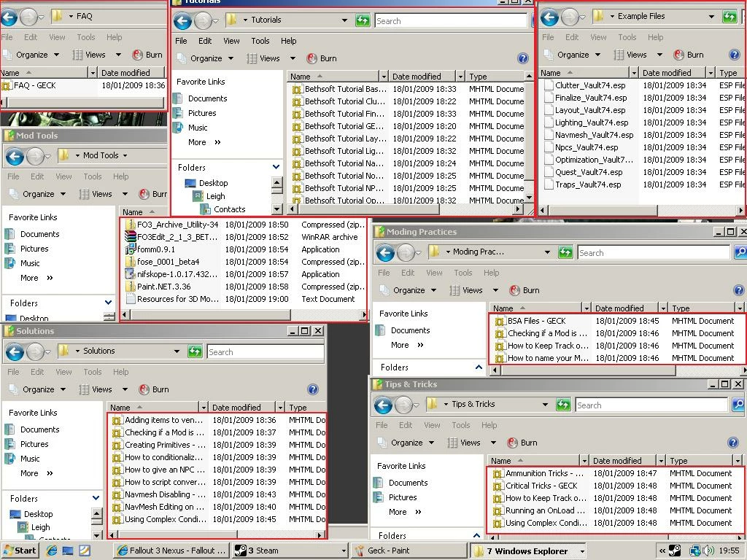Viewport: 747px width, 560px height.
Task: Toggle the Folders chevron in Moding Practices window
Action: (x=479, y=367)
